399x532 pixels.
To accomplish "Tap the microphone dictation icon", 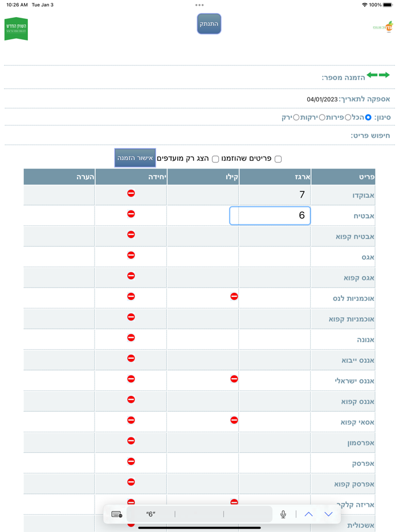I will (283, 514).
